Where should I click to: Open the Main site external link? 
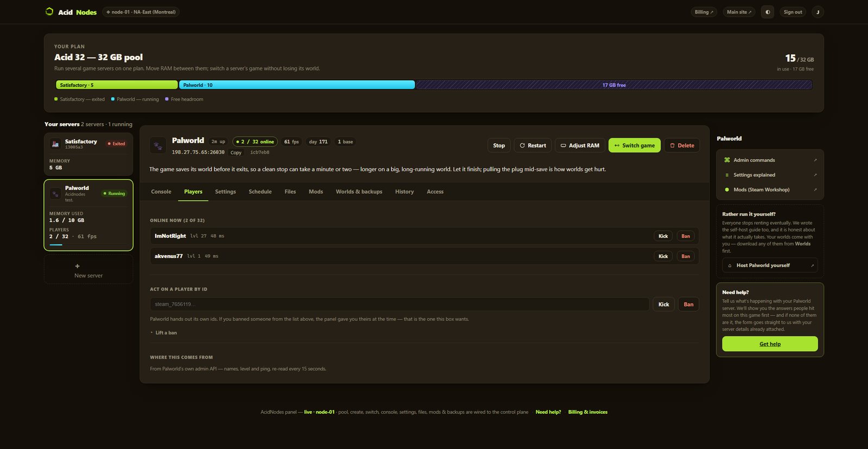tap(739, 12)
